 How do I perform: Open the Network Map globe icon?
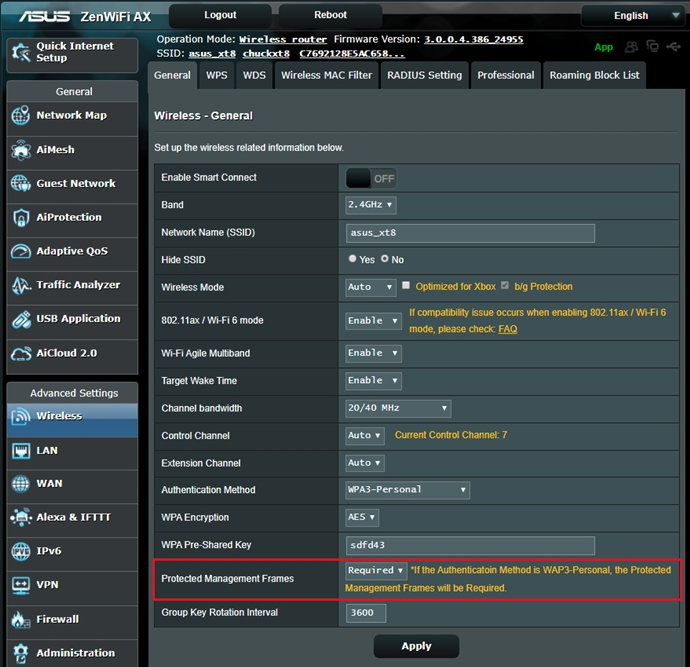click(21, 115)
